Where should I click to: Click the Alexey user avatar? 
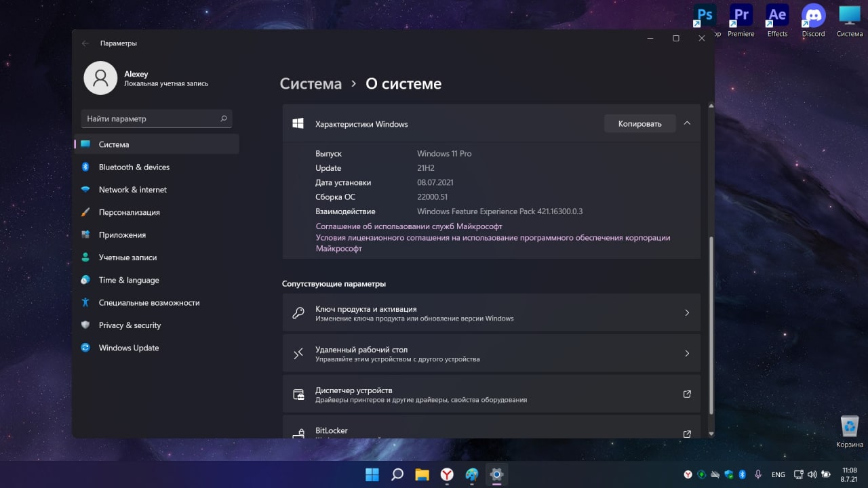click(100, 78)
